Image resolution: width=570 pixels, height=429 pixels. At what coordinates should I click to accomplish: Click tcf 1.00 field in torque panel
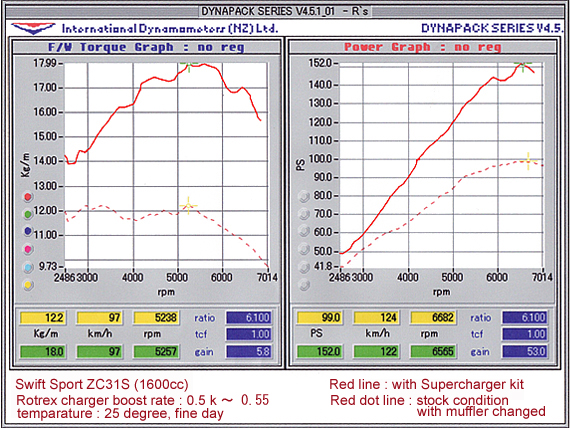[x=249, y=334]
